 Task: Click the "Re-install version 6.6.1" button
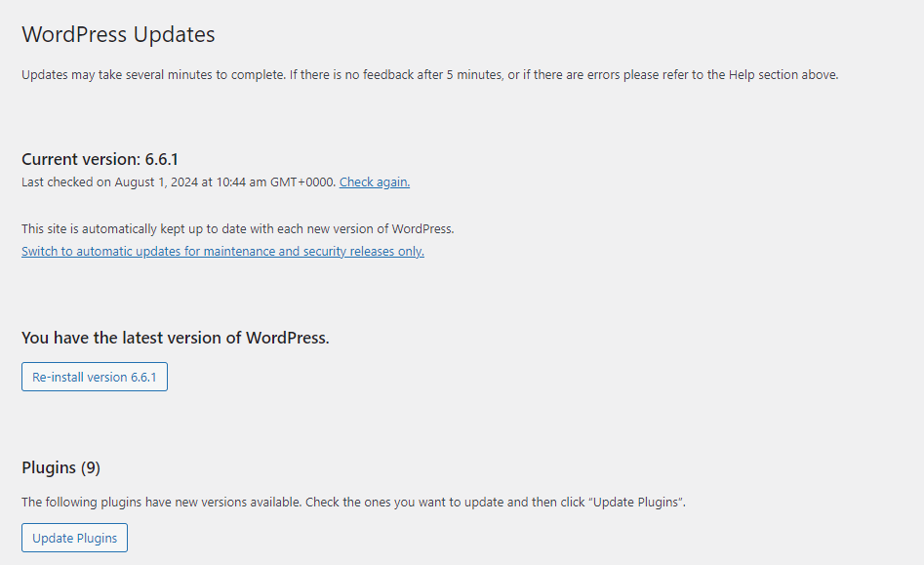pos(94,376)
